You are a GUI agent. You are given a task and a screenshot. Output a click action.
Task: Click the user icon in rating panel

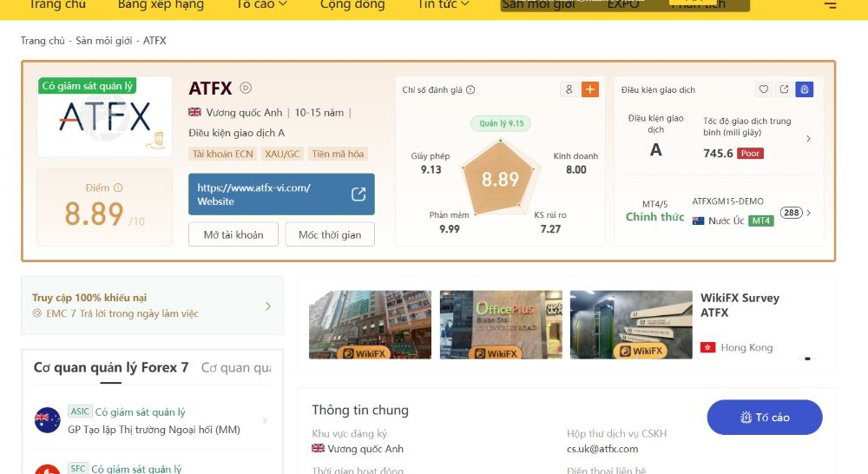(569, 89)
